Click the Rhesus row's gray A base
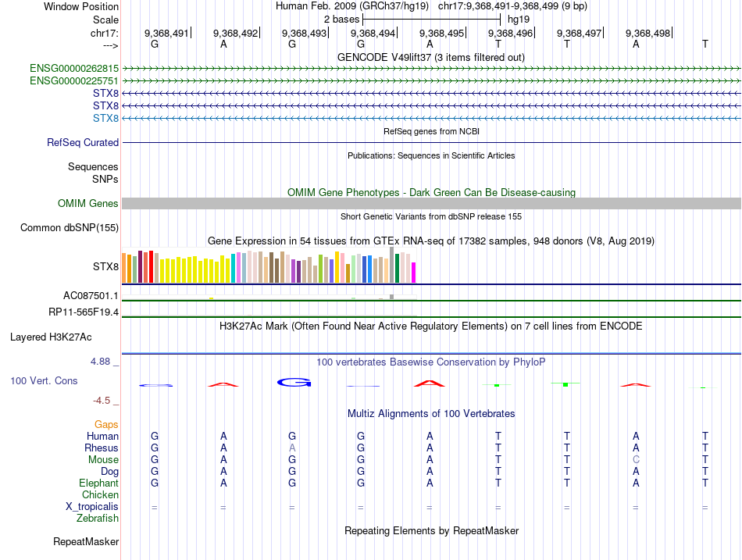 (292, 448)
